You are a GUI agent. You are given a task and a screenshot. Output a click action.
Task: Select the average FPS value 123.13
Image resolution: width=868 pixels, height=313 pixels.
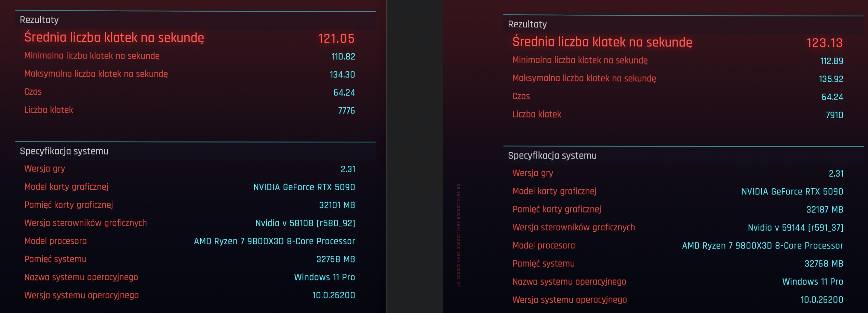click(x=824, y=43)
